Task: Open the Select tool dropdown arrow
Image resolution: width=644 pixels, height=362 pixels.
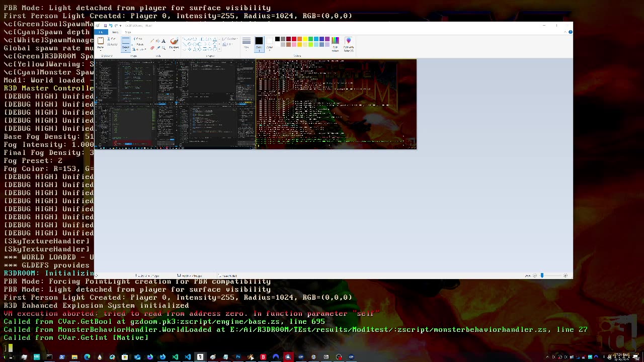Action: click(126, 51)
